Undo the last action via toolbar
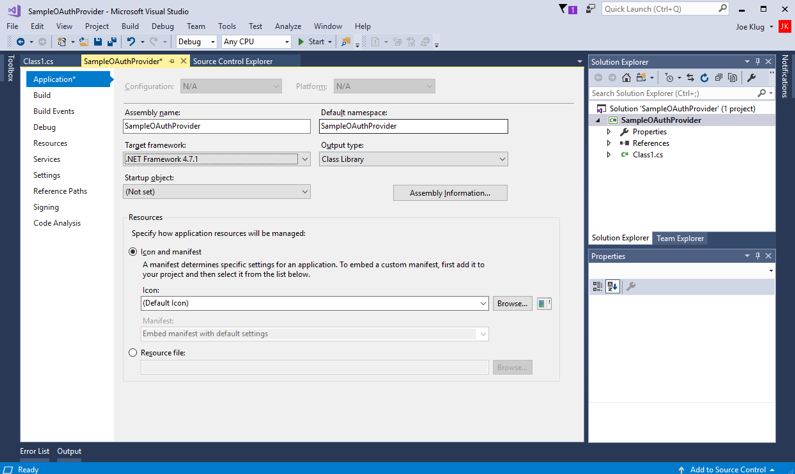Screen dimensions: 795x474 131,42
